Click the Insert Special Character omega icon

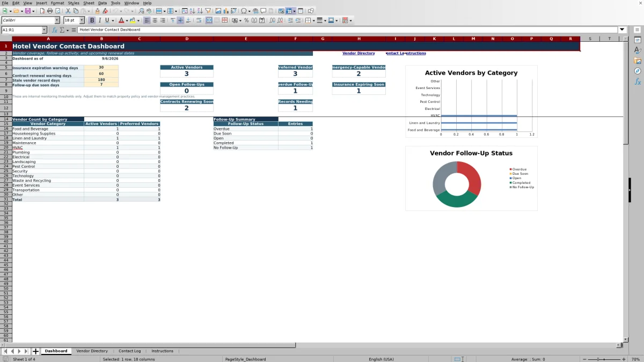[x=244, y=11]
